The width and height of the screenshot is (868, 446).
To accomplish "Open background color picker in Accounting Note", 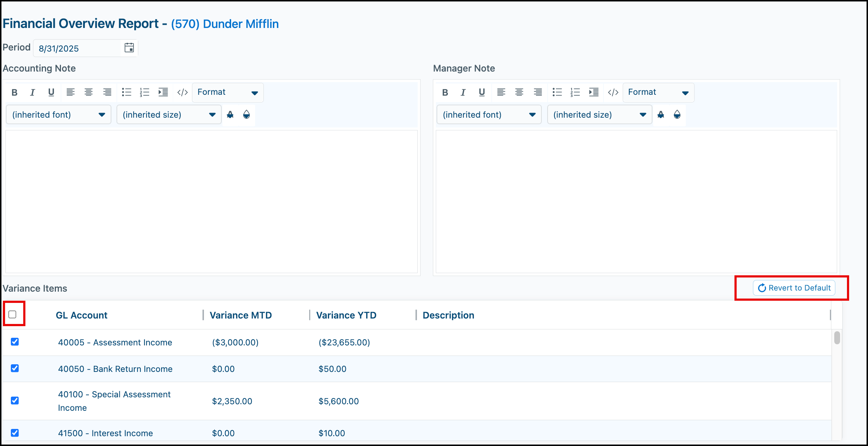I will (x=246, y=115).
